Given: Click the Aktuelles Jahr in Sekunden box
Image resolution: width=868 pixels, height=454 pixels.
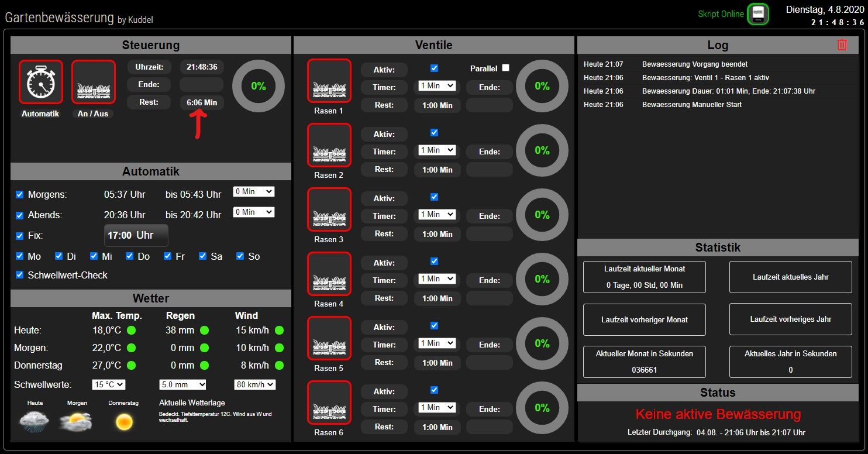Looking at the screenshot, I should click(791, 362).
